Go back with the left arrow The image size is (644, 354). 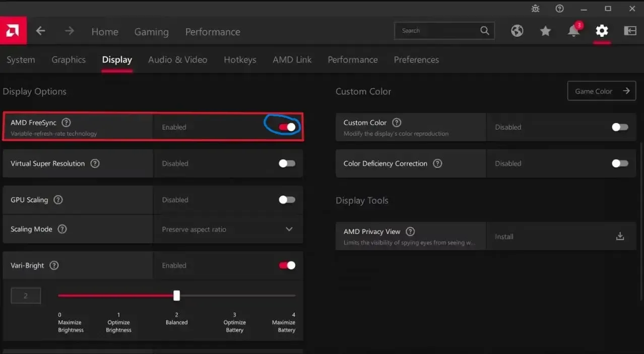pyautogui.click(x=41, y=31)
